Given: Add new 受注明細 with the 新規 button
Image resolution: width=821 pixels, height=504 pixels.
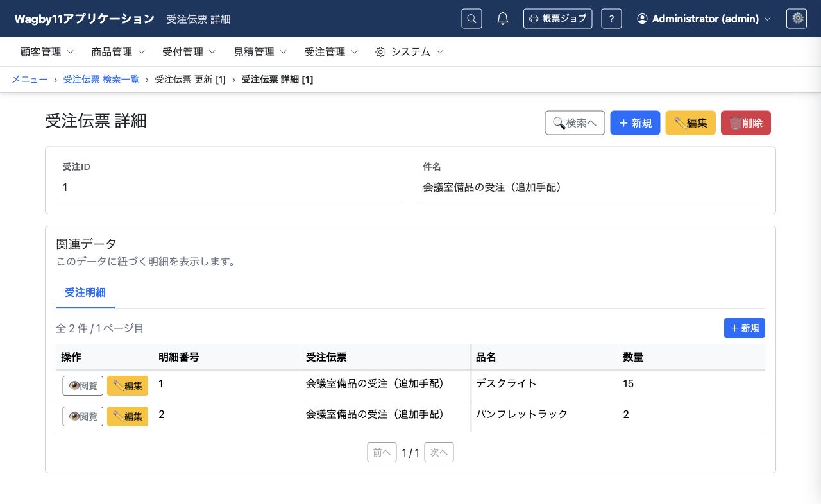Looking at the screenshot, I should 745,328.
